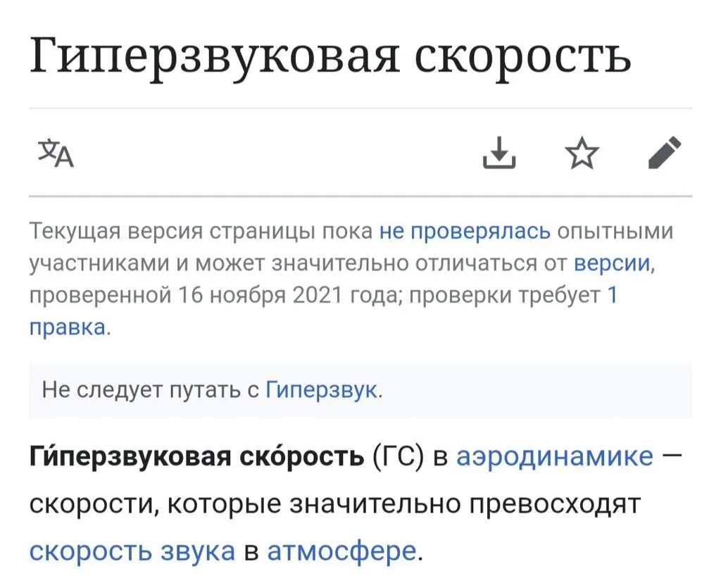This screenshot has height=588, width=721.
Task: Download the article using the download icon
Action: pos(499,153)
